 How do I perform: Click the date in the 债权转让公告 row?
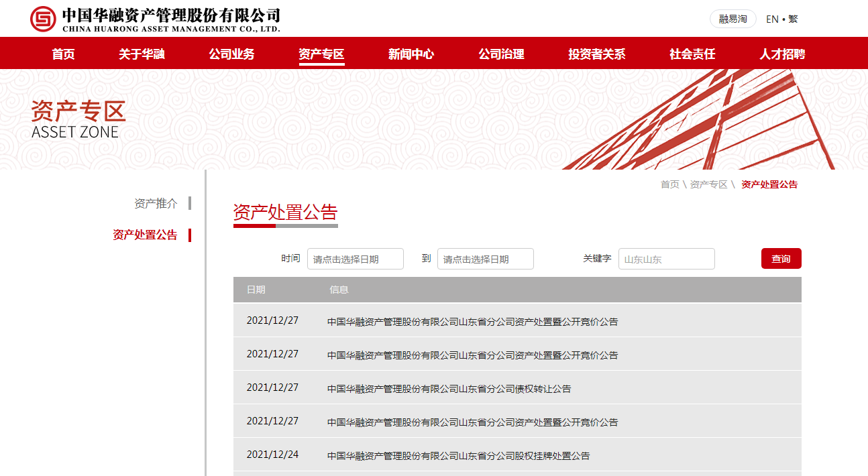point(272,388)
